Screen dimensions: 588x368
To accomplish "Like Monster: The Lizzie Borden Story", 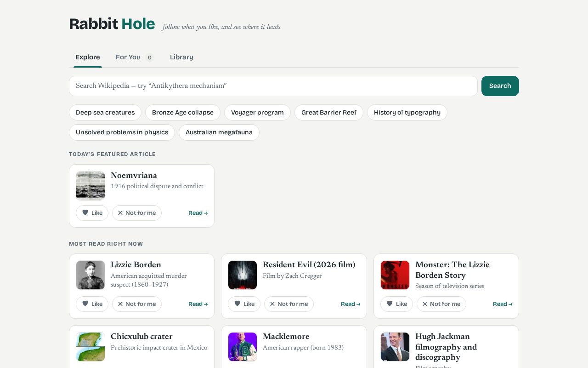I will 396,304.
